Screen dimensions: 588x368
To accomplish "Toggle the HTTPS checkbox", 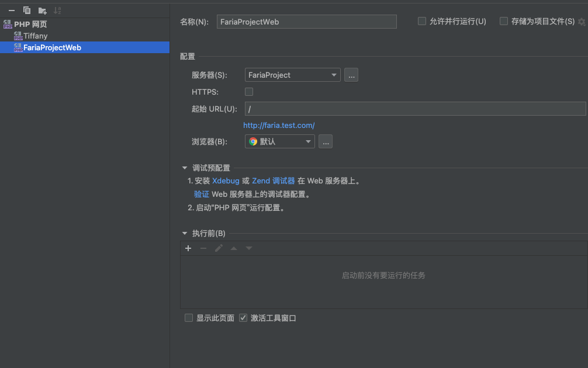I will pos(249,92).
